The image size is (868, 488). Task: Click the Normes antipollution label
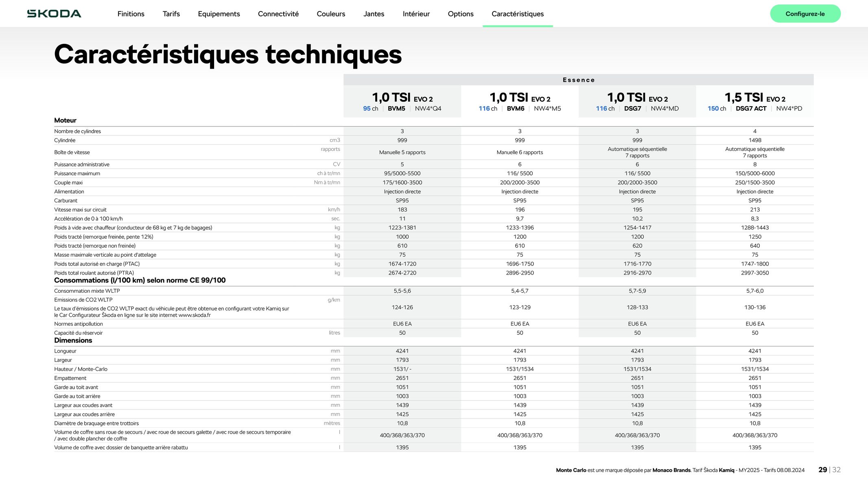click(x=79, y=324)
